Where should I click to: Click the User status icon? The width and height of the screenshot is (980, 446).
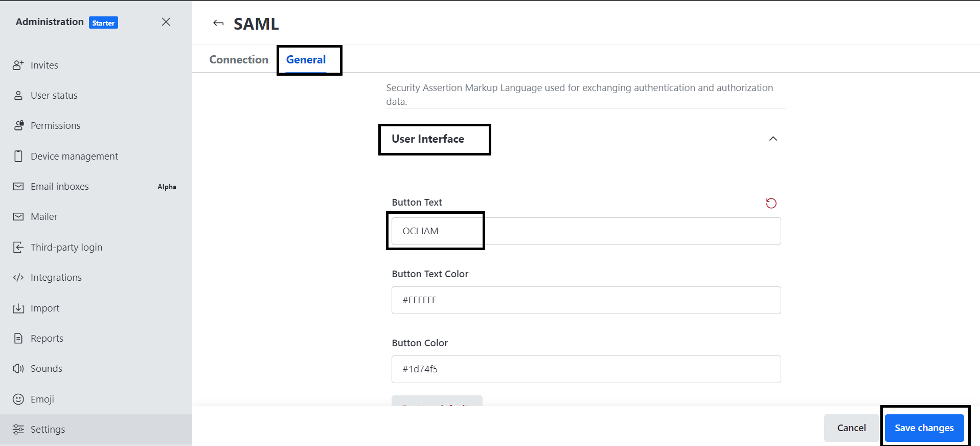click(18, 96)
